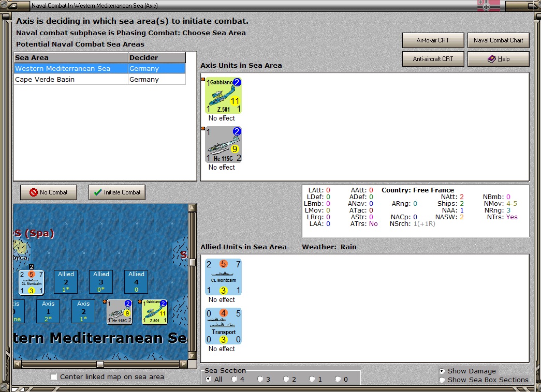Click the map's horizontal scrollbar thumb
The image size is (541, 392).
tap(100, 364)
